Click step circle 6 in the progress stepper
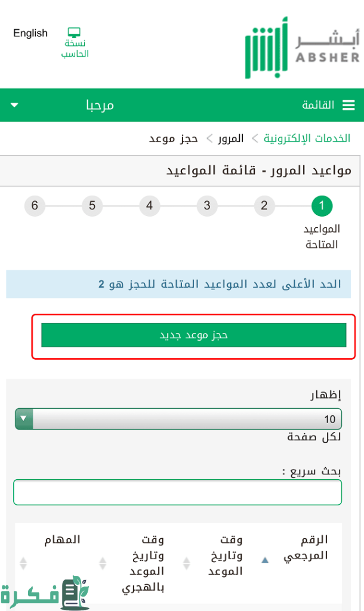The height and width of the screenshot is (611, 364). [35, 205]
